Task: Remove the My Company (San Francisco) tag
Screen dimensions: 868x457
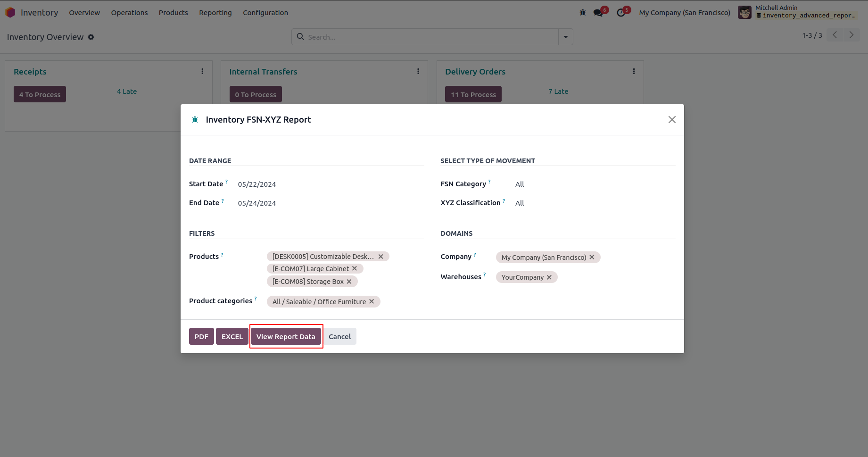Action: tap(592, 257)
